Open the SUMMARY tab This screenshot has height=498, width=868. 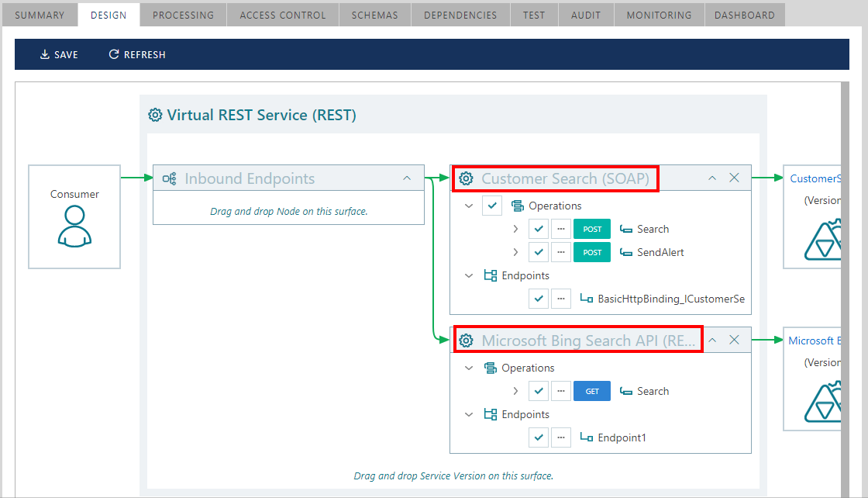click(40, 15)
